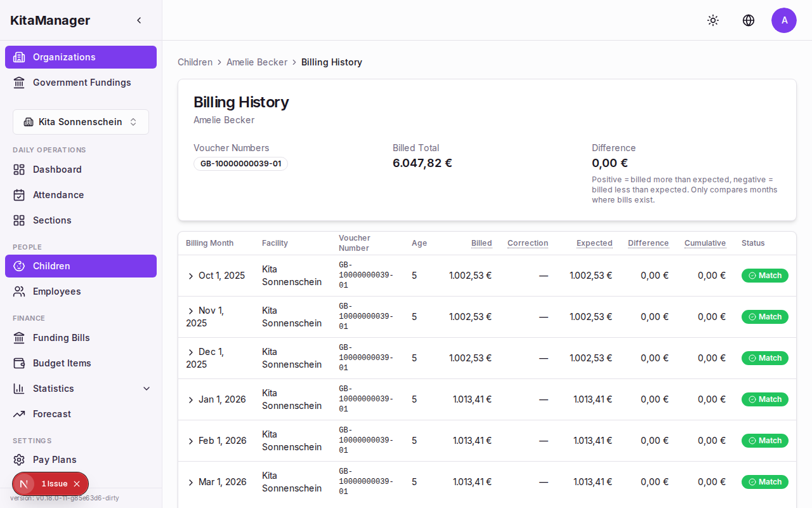Toggle the light/dark theme sun icon
This screenshot has height=508, width=812.
[x=713, y=20]
